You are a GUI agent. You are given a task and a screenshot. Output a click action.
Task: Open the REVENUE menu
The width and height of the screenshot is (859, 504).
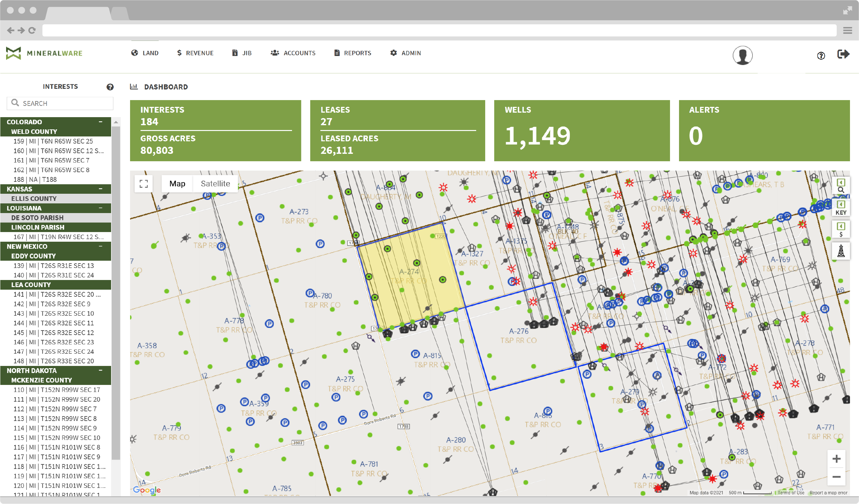pyautogui.click(x=195, y=53)
